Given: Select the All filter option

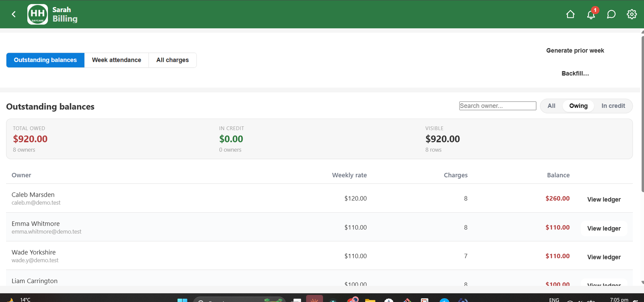Looking at the screenshot, I should tap(551, 106).
